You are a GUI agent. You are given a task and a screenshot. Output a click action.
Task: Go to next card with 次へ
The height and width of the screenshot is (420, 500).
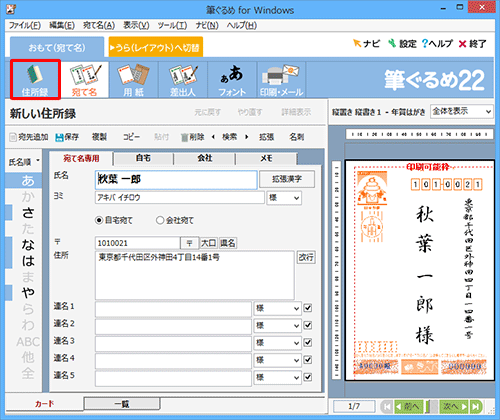455,406
